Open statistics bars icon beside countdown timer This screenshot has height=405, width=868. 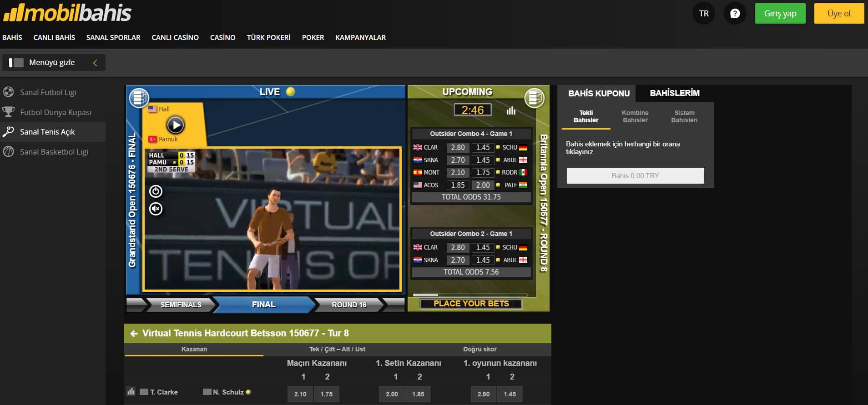[511, 110]
